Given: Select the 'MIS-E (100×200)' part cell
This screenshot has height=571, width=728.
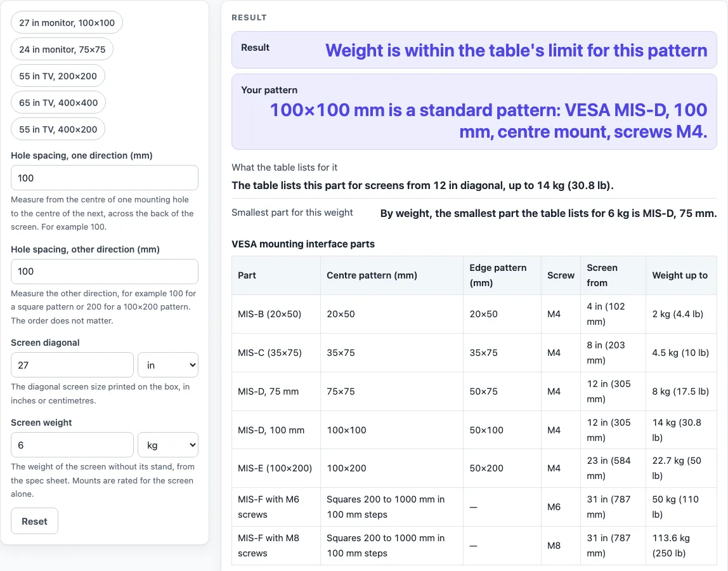Looking at the screenshot, I should pos(276,468).
